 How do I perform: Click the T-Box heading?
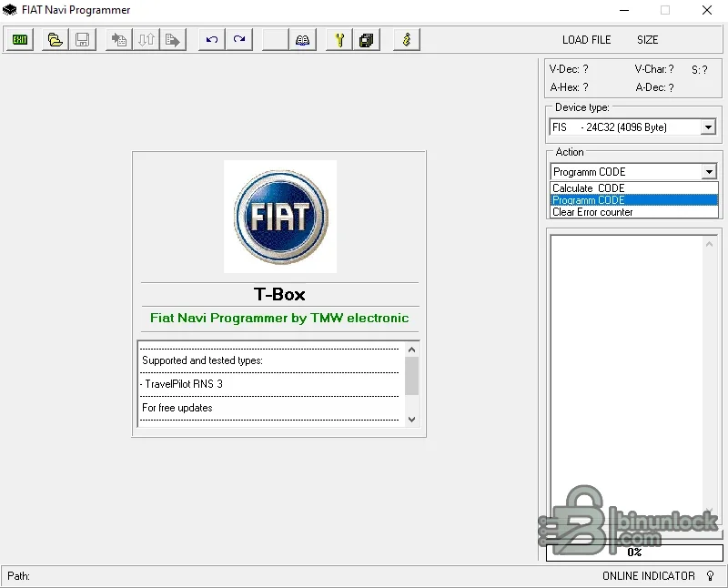tap(279, 295)
